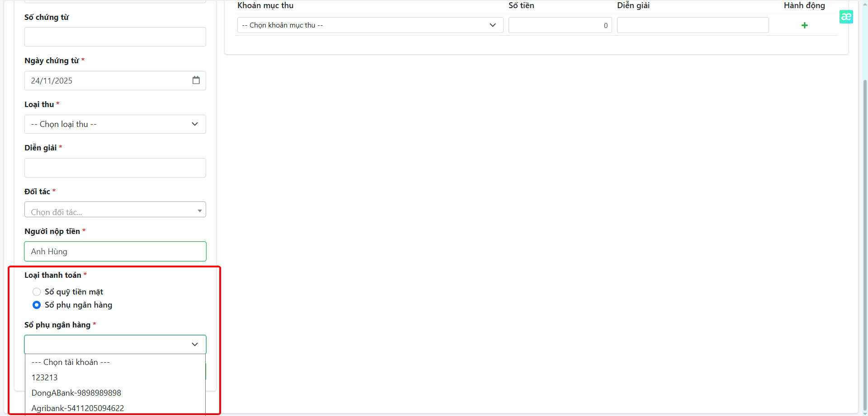Open the calendar picker in Ngày chứng từ
This screenshot has height=416, width=868.
point(196,80)
